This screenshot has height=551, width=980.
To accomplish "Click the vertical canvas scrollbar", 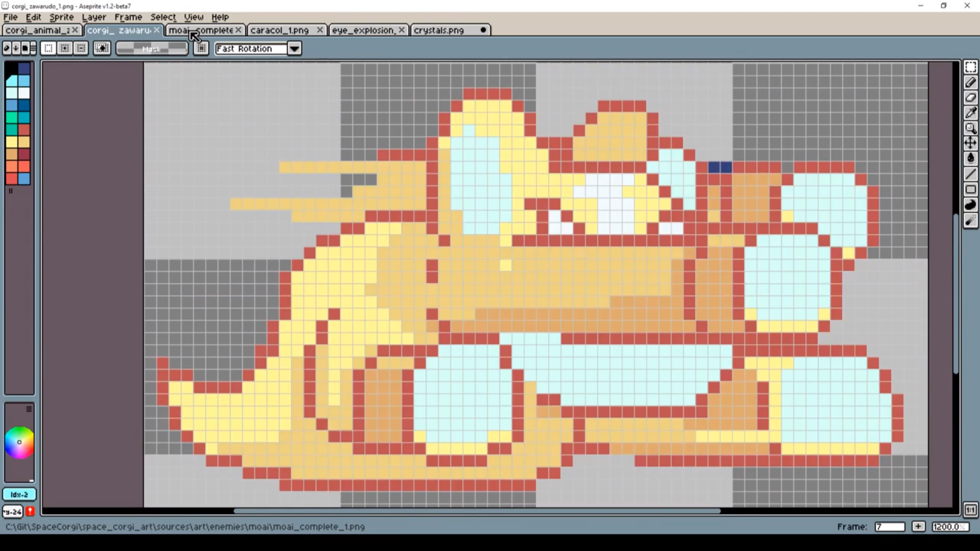I will click(955, 293).
